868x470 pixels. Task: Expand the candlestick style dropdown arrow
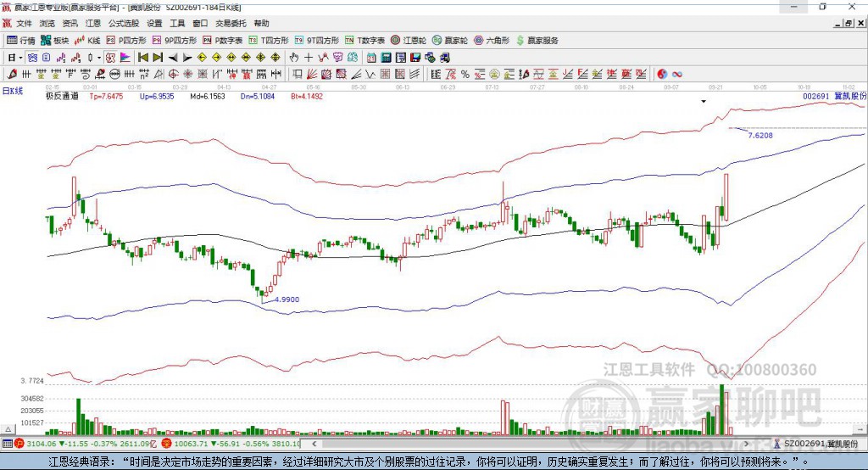coord(99,58)
